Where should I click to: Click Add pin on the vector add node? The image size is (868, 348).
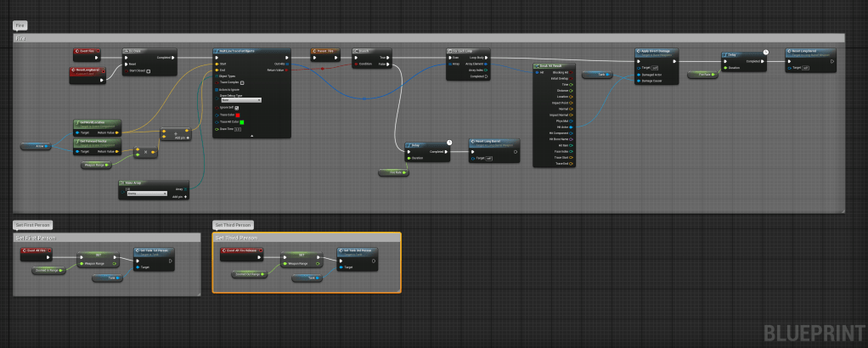tap(183, 136)
